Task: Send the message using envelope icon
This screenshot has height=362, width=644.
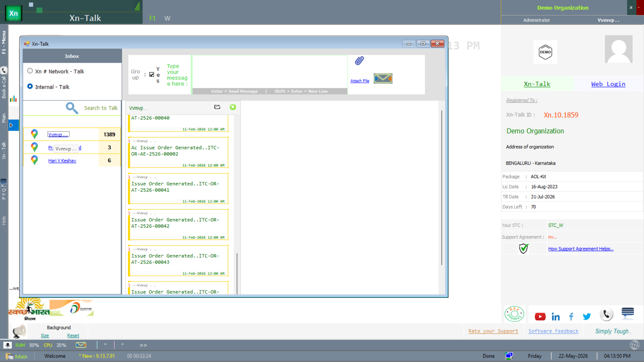Action: (383, 79)
